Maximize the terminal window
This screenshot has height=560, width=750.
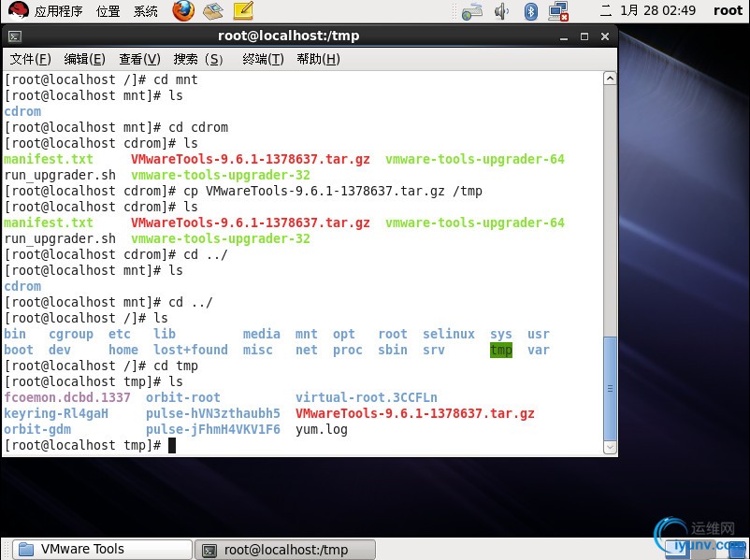click(x=584, y=36)
